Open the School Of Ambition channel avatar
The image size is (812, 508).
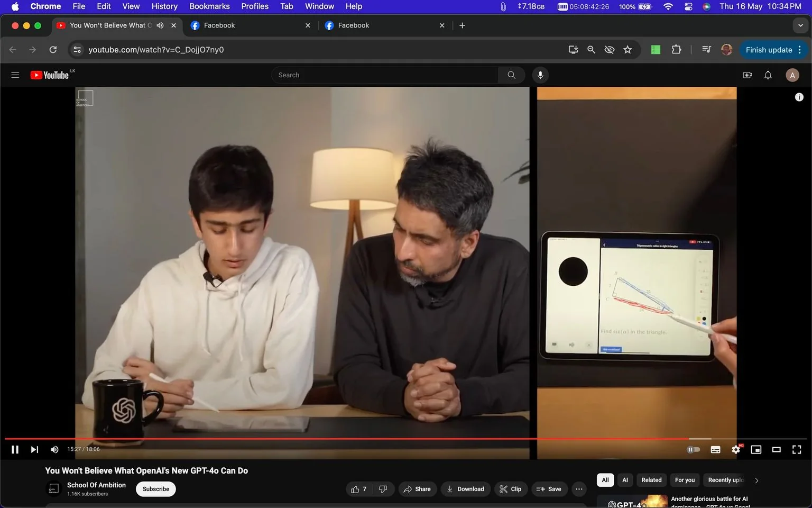click(x=53, y=489)
